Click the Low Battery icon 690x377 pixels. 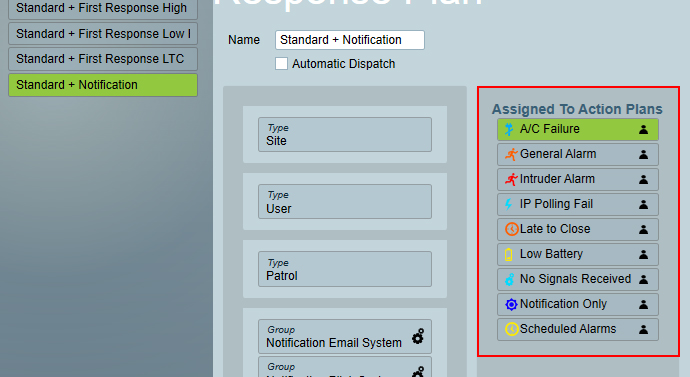point(508,254)
